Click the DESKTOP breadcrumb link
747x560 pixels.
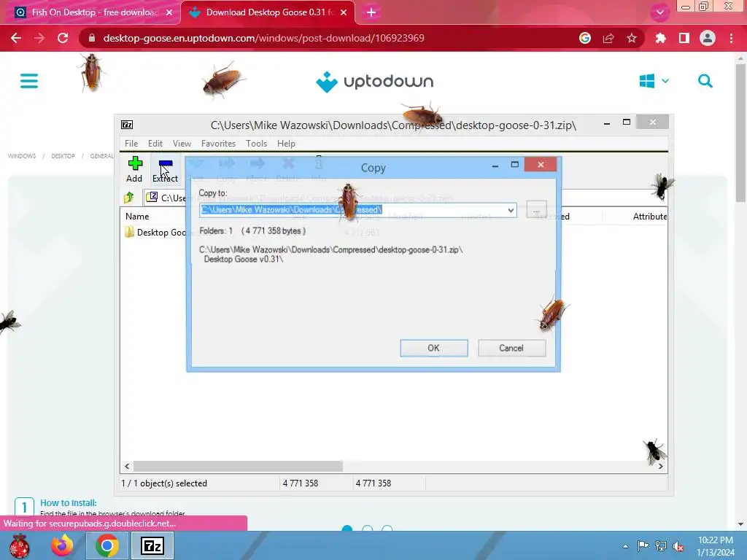click(x=63, y=156)
